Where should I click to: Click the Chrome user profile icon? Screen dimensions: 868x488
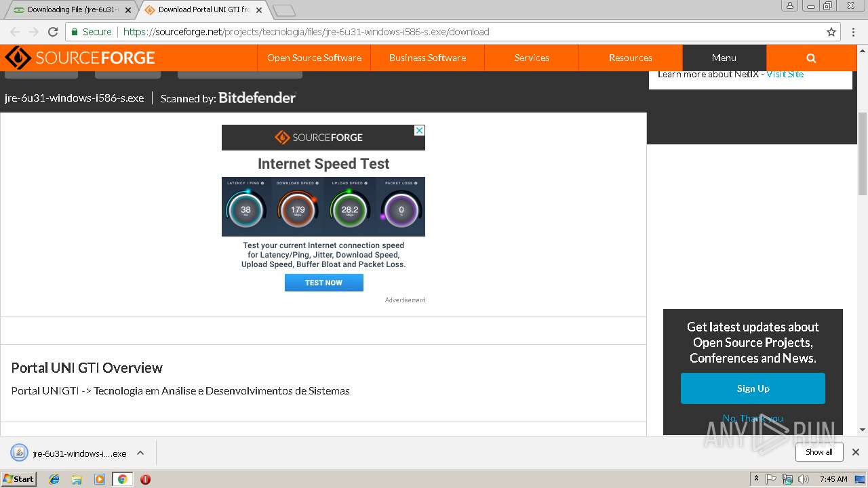(790, 5)
